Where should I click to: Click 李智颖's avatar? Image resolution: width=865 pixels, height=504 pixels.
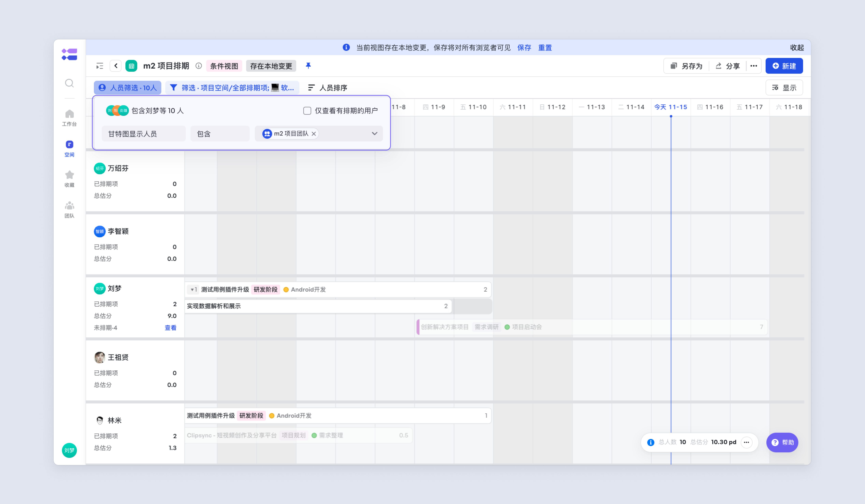pos(100,232)
